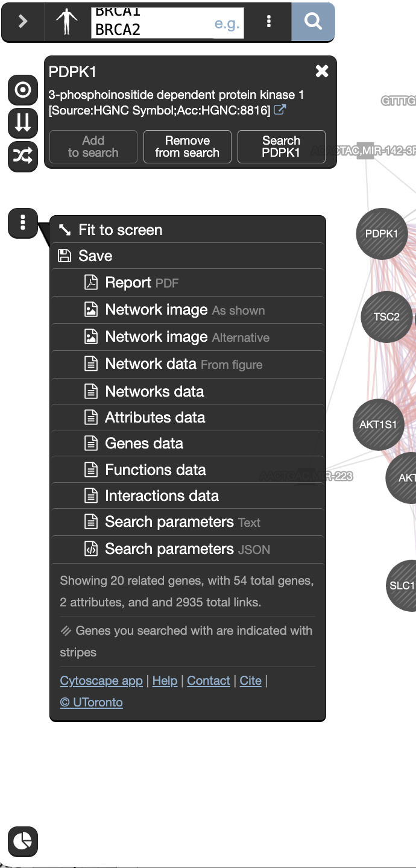This screenshot has width=416, height=868.
Task: Open search options three-dot menu
Action: pyautogui.click(x=269, y=22)
